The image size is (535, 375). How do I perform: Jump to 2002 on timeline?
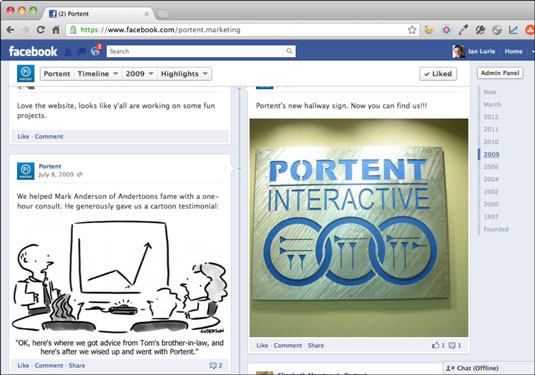click(491, 191)
